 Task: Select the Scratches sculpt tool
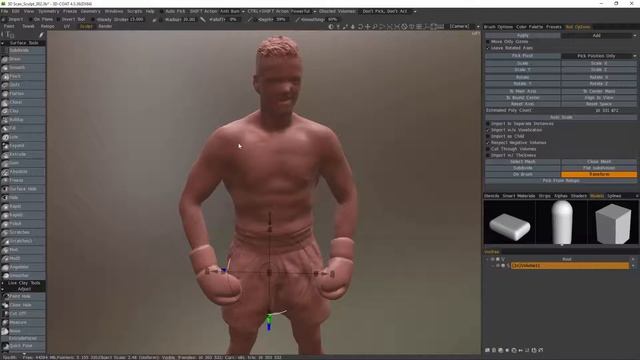pyautogui.click(x=23, y=232)
